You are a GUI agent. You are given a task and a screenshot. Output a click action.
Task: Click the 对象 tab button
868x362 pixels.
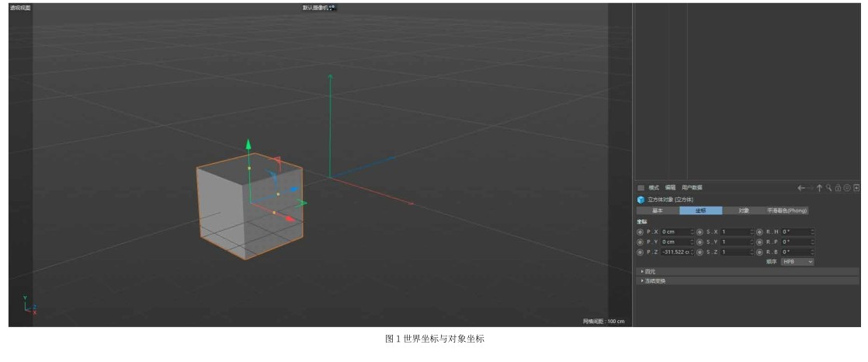click(743, 211)
